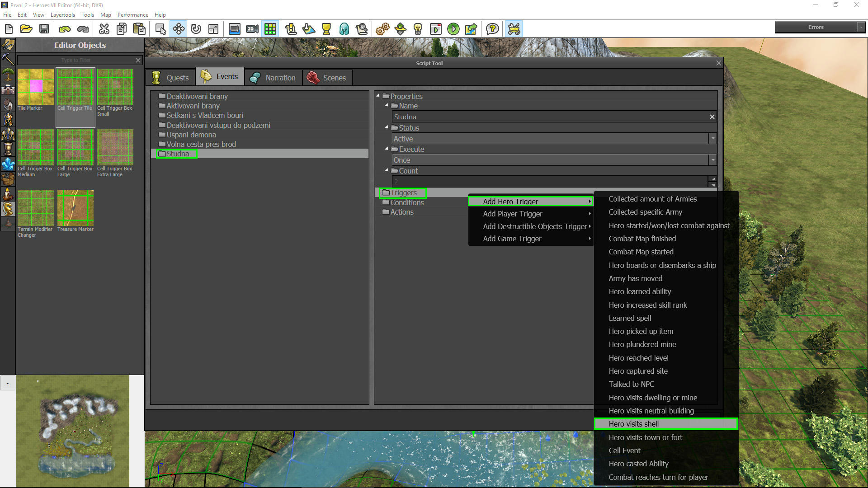The height and width of the screenshot is (488, 868).
Task: Select the tree foliage category icon
Action: 8,74
